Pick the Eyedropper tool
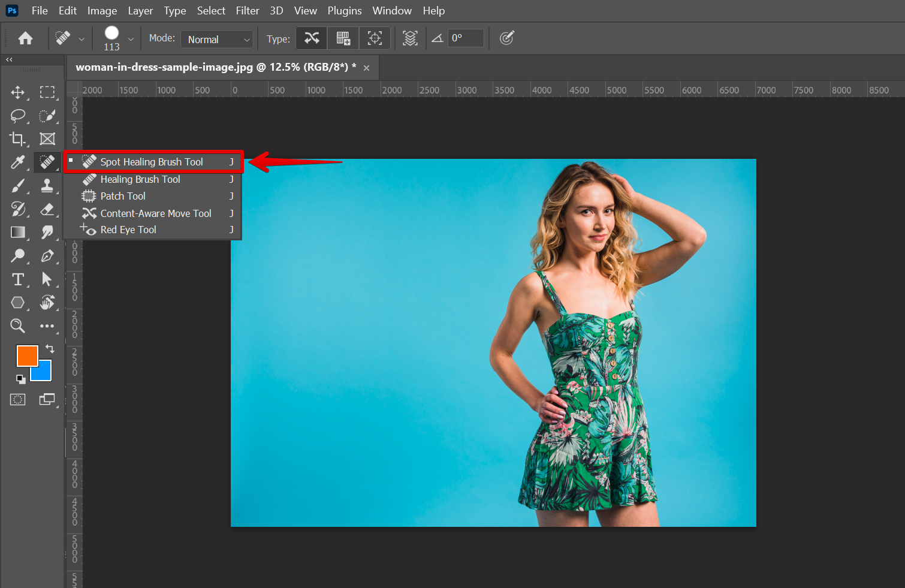 (x=18, y=162)
